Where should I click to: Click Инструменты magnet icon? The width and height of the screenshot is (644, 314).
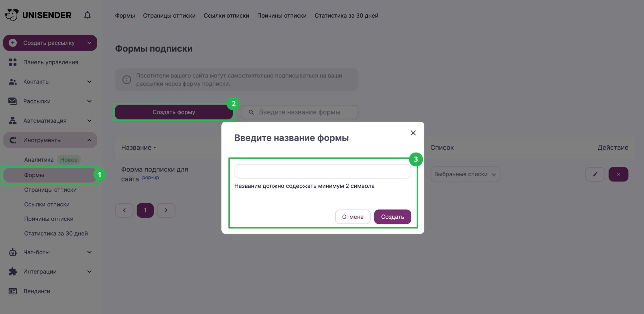(x=13, y=140)
